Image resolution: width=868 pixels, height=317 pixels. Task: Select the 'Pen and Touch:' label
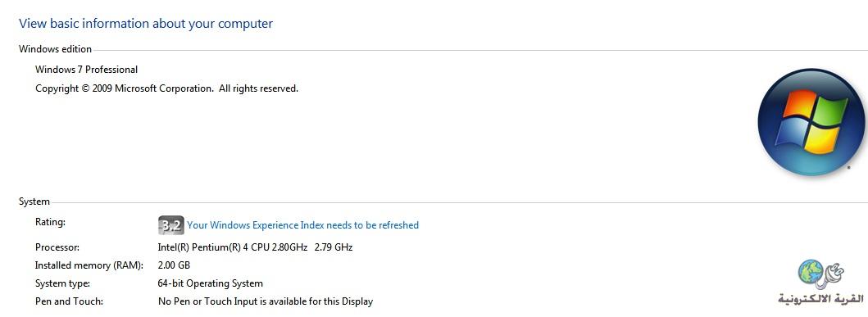coord(69,302)
